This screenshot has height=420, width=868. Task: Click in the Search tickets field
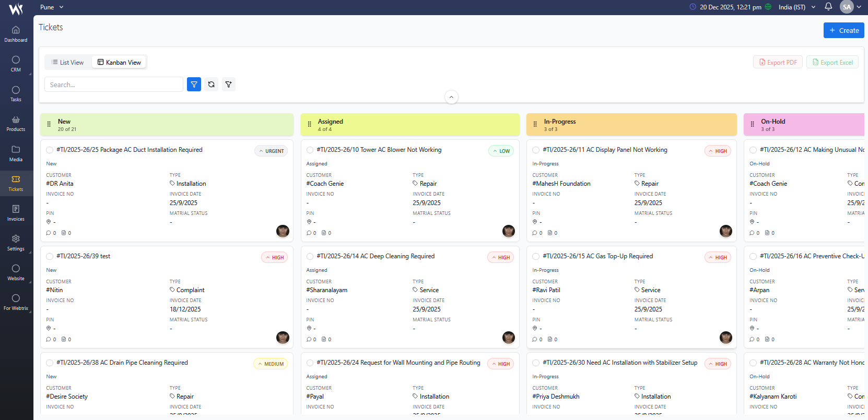pyautogui.click(x=114, y=85)
